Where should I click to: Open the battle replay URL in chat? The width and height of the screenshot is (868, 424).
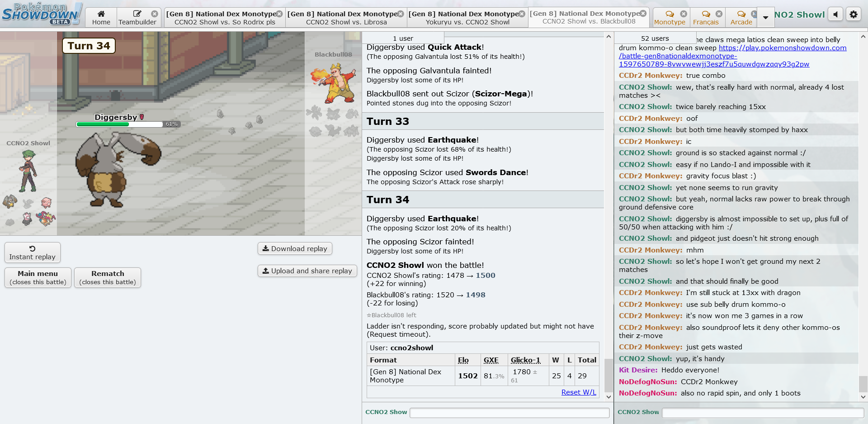(x=732, y=56)
